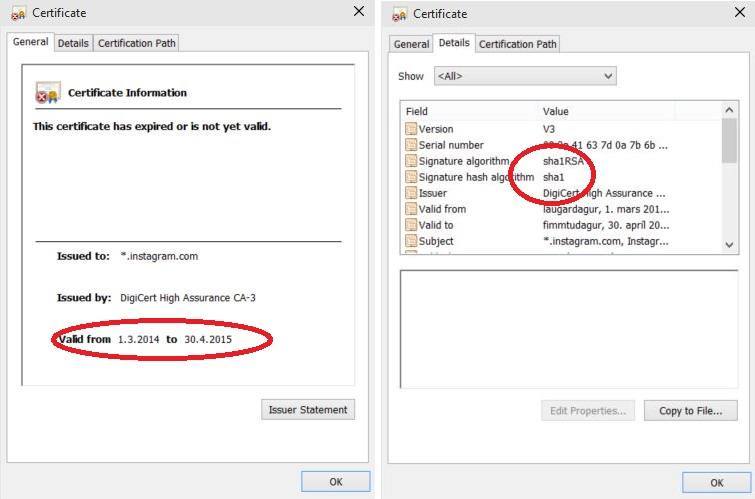The image size is (755, 499).
Task: Select the Valid to row label
Action: [x=436, y=225]
